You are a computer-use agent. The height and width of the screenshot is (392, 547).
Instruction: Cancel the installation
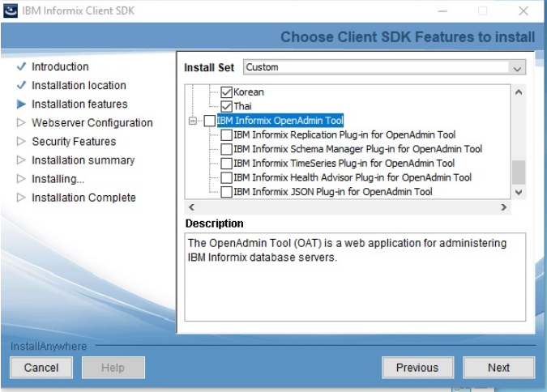point(41,367)
